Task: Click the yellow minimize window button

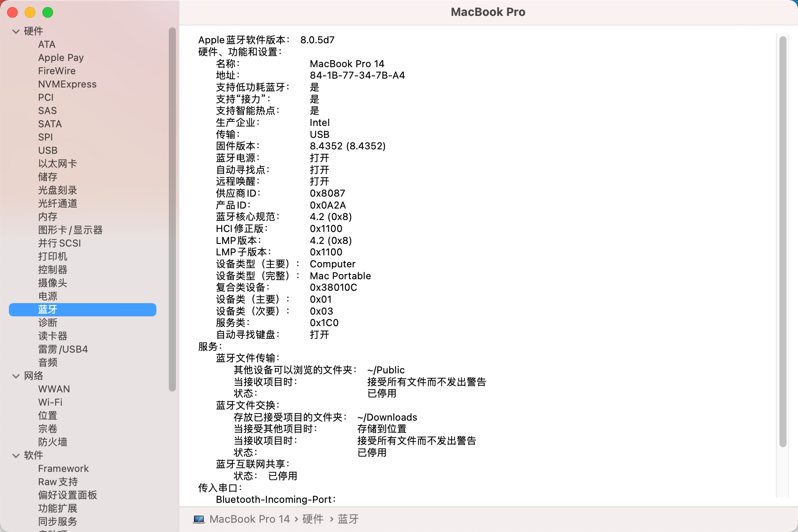Action: pos(30,12)
